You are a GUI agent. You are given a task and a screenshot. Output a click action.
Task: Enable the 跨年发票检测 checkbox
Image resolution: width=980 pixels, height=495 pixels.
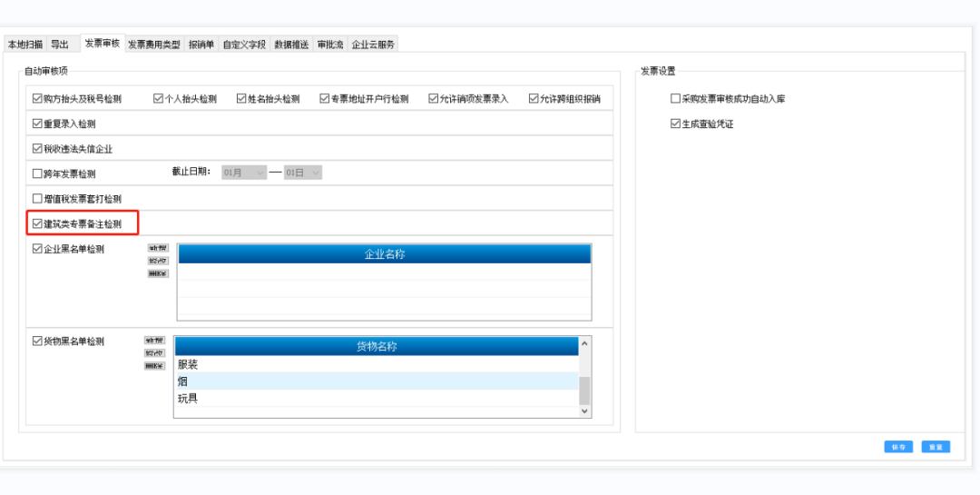click(37, 173)
